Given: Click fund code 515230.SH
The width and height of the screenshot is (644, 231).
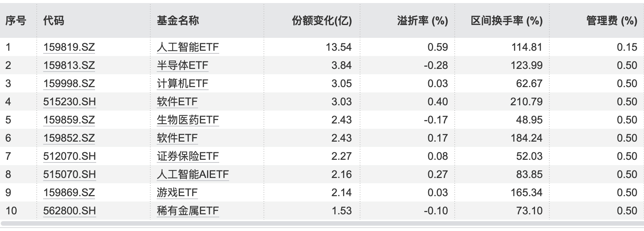Looking at the screenshot, I should click(69, 101).
